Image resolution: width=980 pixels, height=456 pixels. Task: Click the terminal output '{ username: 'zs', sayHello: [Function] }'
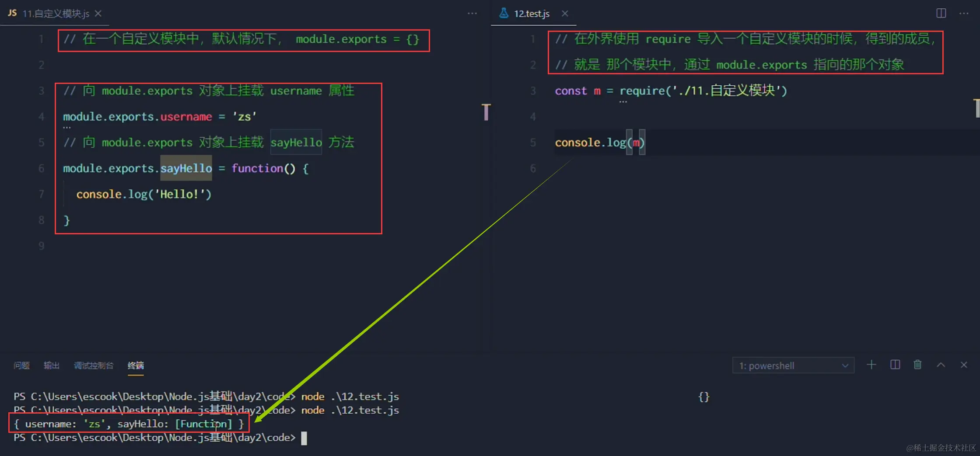point(129,424)
